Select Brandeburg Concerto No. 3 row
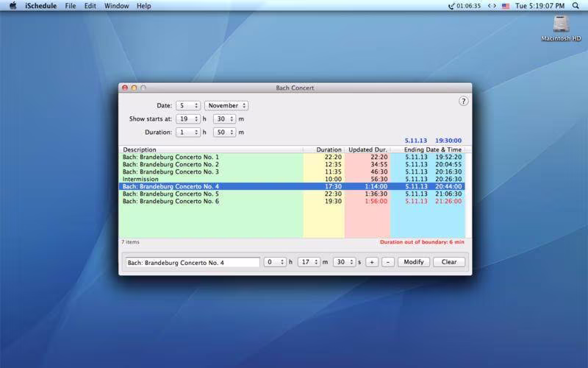This screenshot has width=588, height=368. [292, 171]
